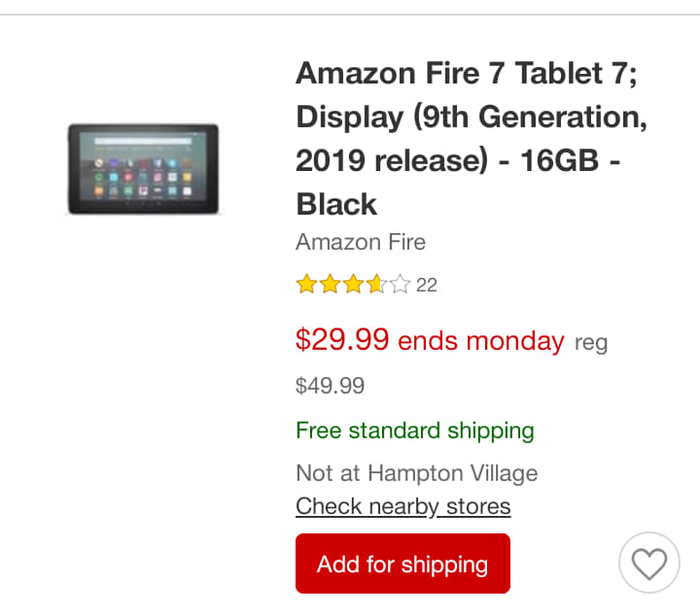Image resolution: width=700 pixels, height=615 pixels.
Task: View the 22 reviews count
Action: pos(427,285)
